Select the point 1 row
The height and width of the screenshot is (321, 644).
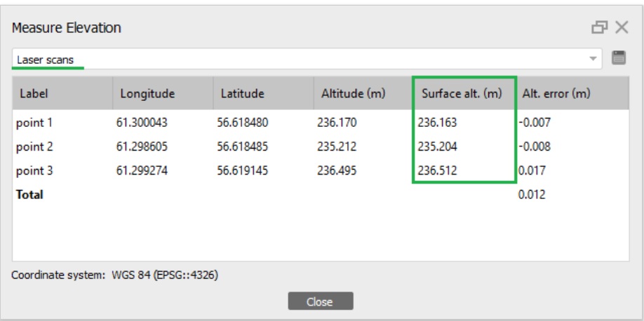[x=34, y=123]
